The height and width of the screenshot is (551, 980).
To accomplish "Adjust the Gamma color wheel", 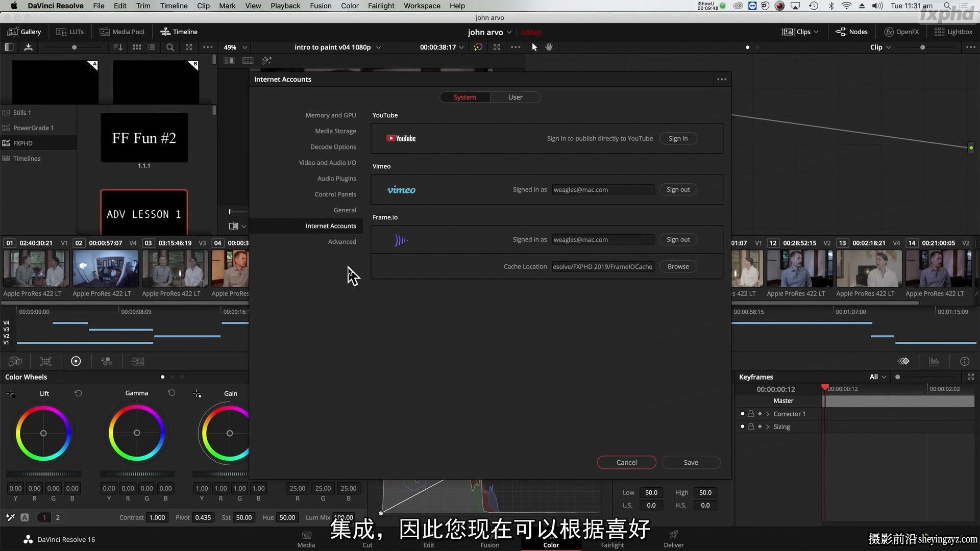I will (137, 433).
